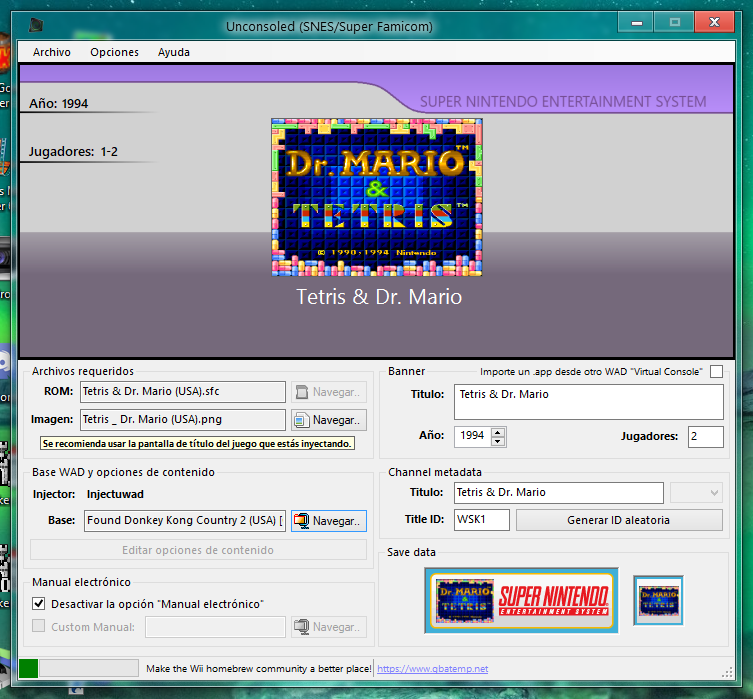The image size is (753, 699).
Task: Click the small save data icon thumbnail
Action: [658, 601]
